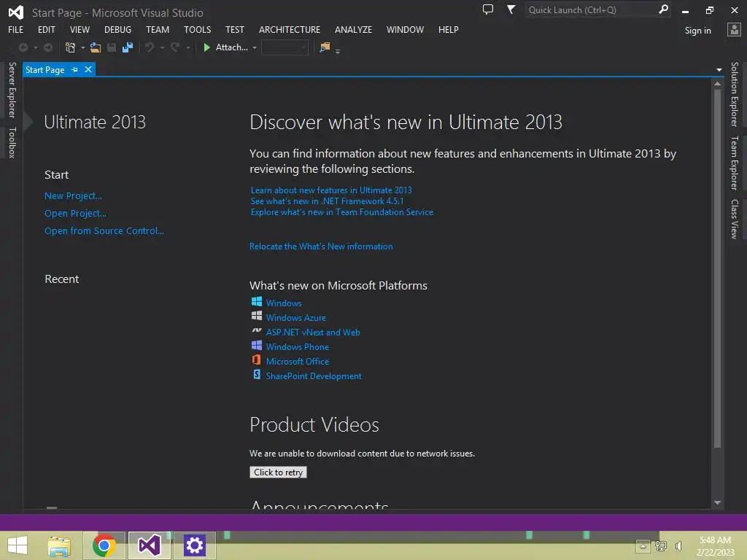Image resolution: width=747 pixels, height=560 pixels.
Task: Open the Server Explorer side tab
Action: pyautogui.click(x=12, y=90)
